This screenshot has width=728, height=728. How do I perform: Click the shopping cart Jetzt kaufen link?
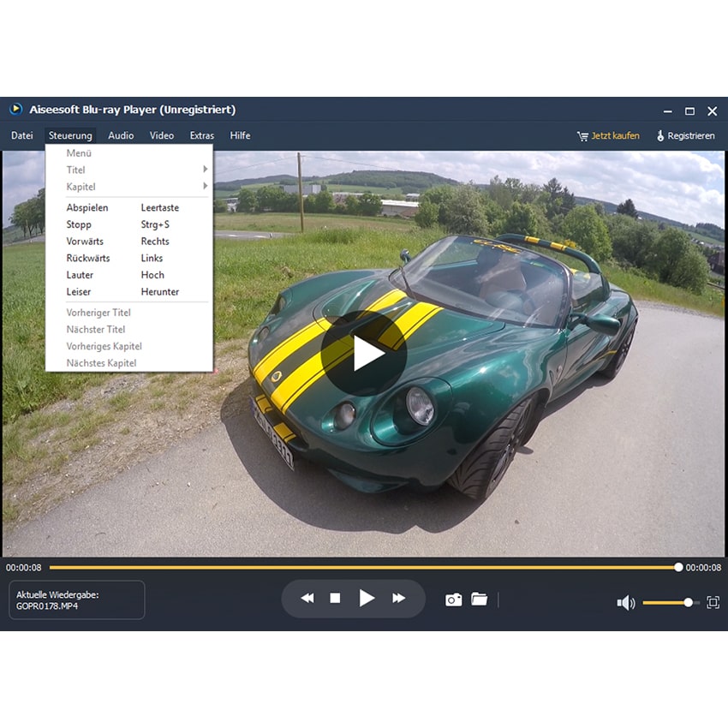[608, 135]
